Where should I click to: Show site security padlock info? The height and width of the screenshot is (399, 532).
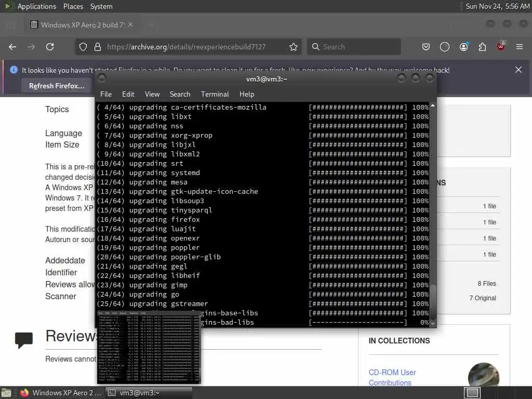(x=98, y=47)
